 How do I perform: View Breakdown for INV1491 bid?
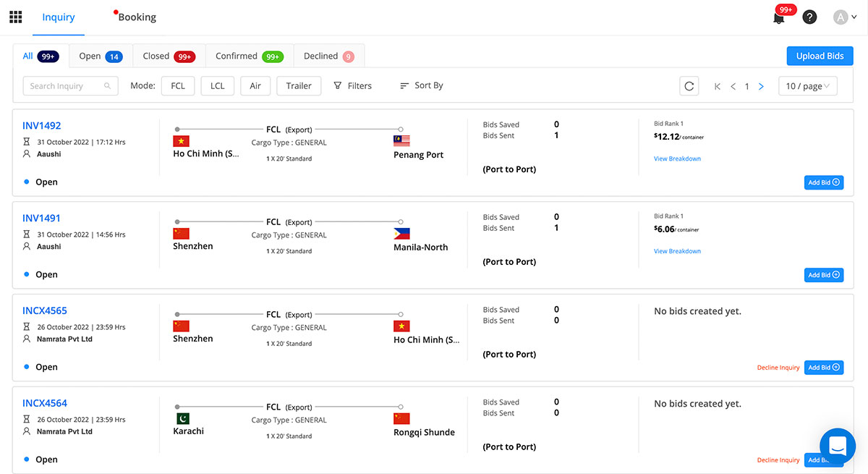(x=677, y=251)
